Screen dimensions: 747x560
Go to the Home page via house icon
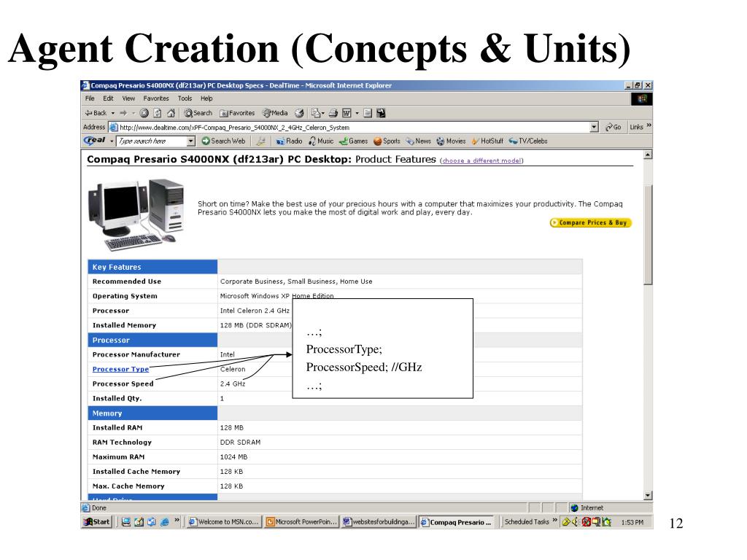pyautogui.click(x=171, y=113)
